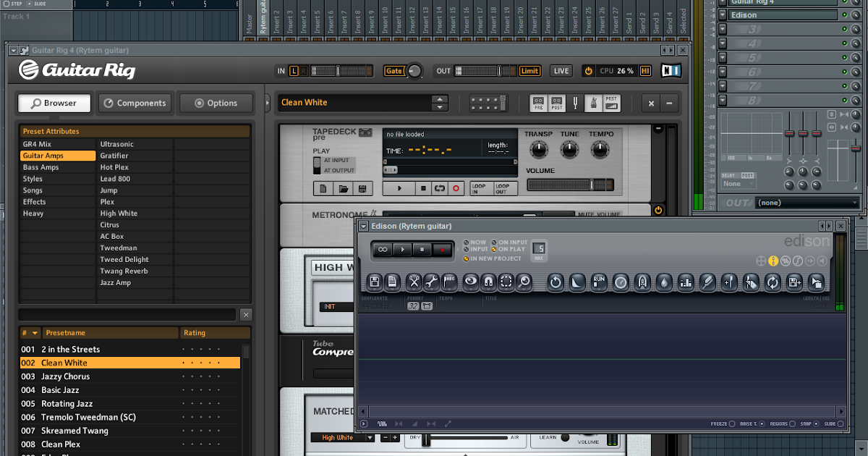Open Edison equalizer bars icon
The height and width of the screenshot is (456, 868).
686,282
